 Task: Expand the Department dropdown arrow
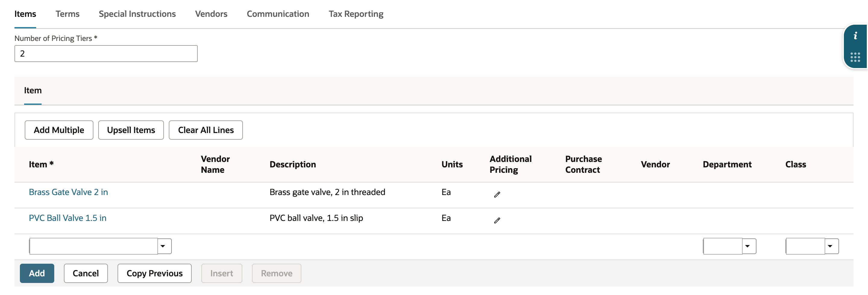[x=748, y=246]
